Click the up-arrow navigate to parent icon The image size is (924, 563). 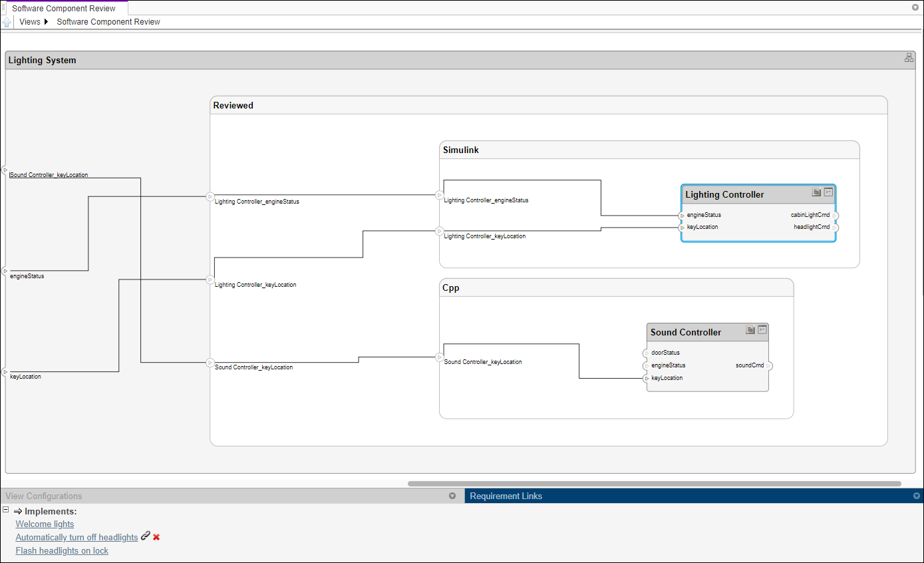coord(7,22)
